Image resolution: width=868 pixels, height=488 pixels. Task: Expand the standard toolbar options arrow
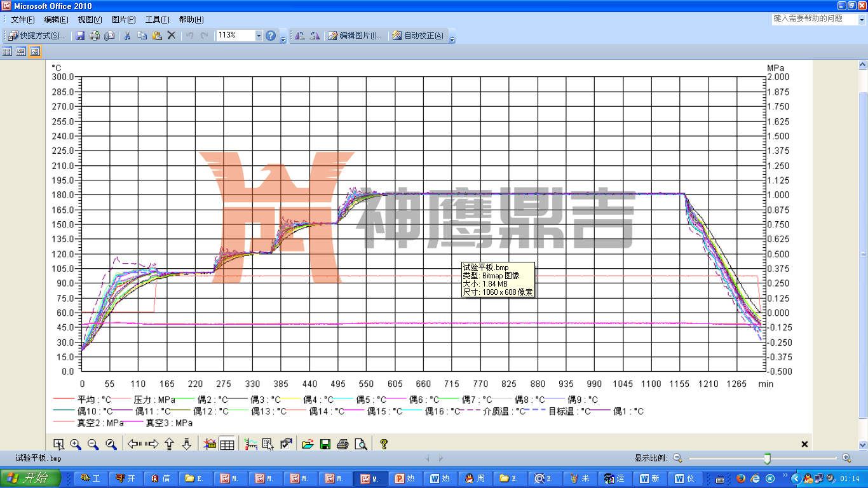pyautogui.click(x=283, y=37)
